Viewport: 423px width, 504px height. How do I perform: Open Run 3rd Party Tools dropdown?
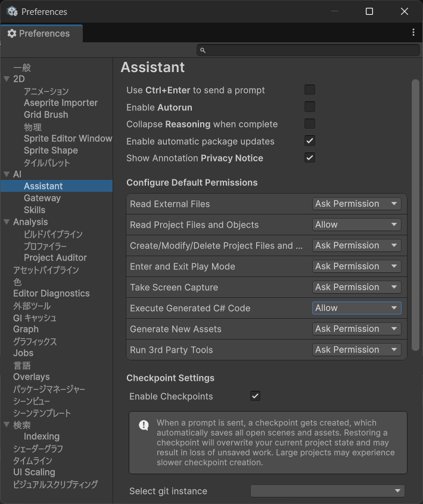click(356, 350)
